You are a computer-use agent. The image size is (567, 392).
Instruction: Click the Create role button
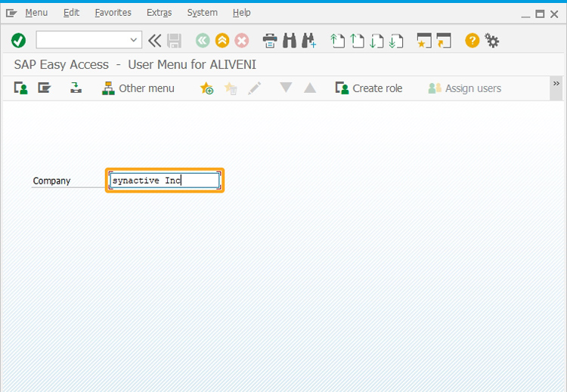pos(368,88)
